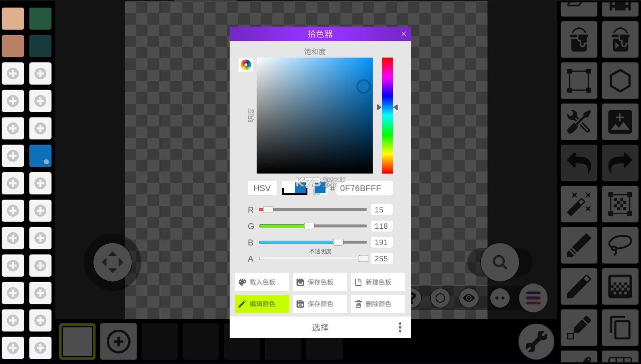Click 删除颜色 delete color button

378,304
